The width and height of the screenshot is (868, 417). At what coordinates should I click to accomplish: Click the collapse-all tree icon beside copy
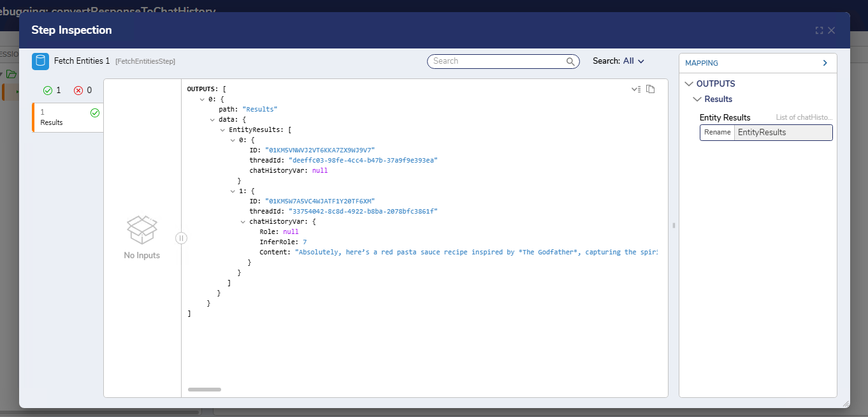pyautogui.click(x=636, y=89)
